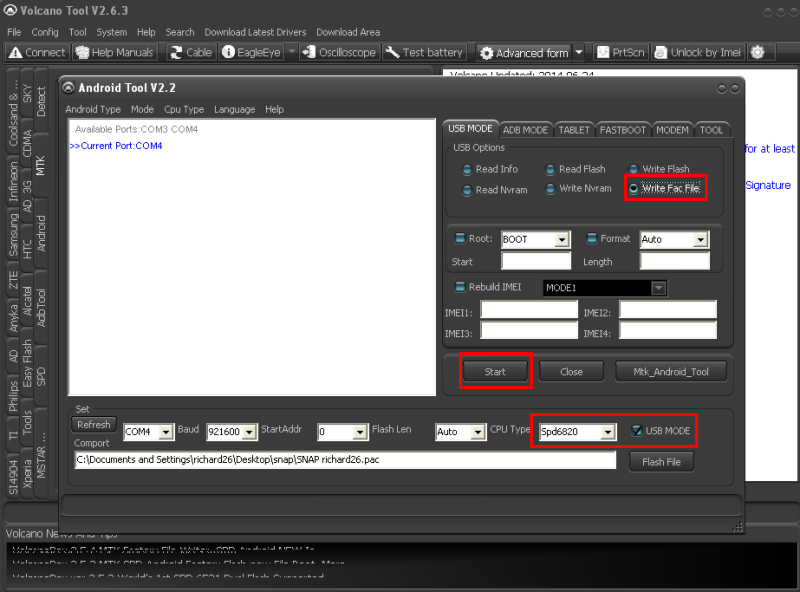This screenshot has height=592, width=800.
Task: Open the Root BOOT dropdown
Action: coord(562,240)
